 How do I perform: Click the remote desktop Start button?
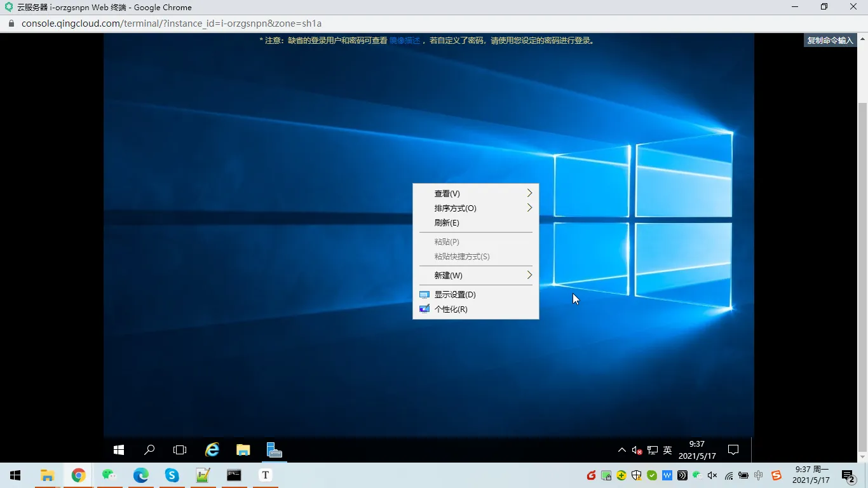(118, 449)
